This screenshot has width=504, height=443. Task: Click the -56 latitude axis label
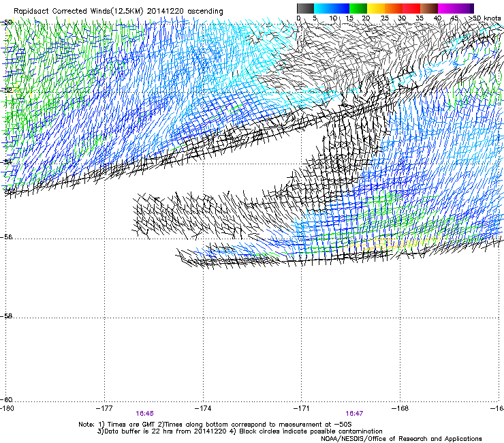(x=6, y=237)
